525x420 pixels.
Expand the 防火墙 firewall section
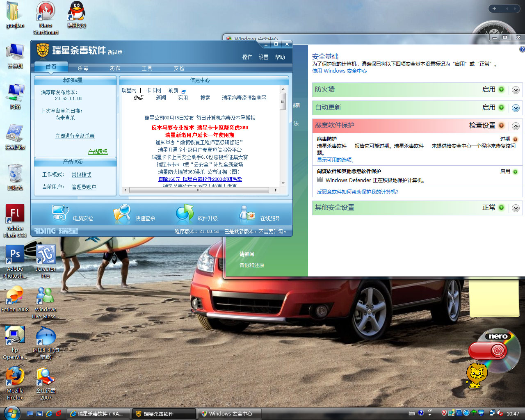[516, 90]
